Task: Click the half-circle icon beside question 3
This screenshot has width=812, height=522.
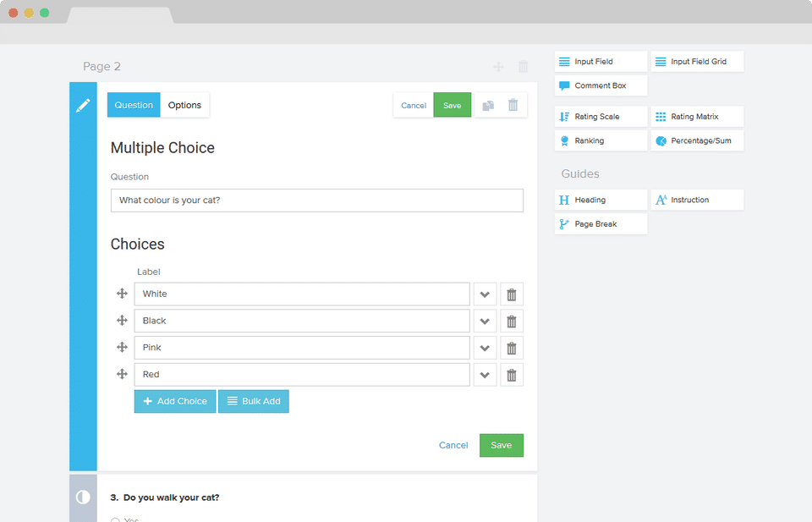Action: click(x=83, y=497)
